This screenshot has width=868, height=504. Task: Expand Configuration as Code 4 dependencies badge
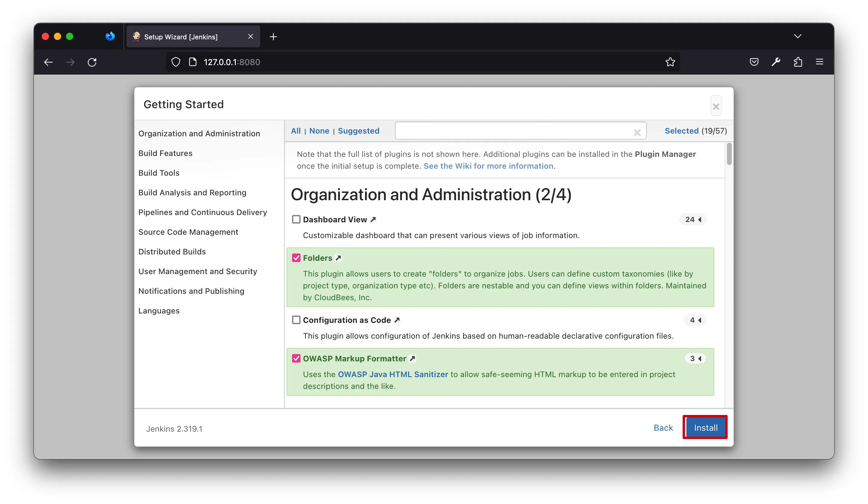pyautogui.click(x=695, y=320)
